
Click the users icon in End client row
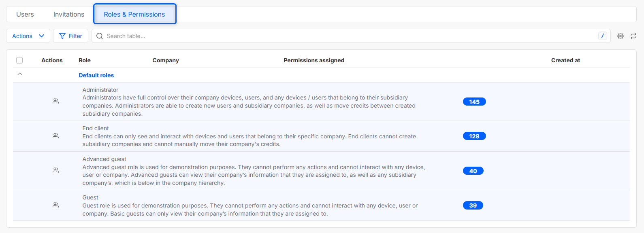pyautogui.click(x=56, y=136)
